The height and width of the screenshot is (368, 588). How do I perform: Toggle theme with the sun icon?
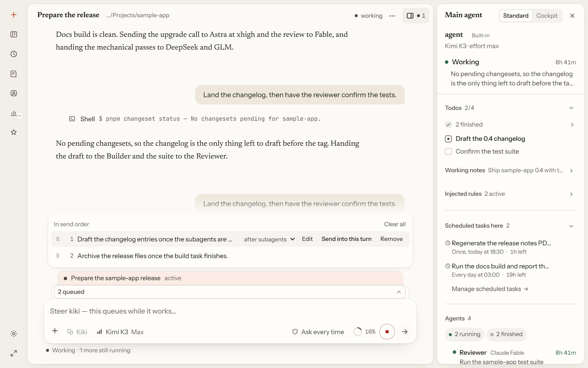[x=14, y=334]
